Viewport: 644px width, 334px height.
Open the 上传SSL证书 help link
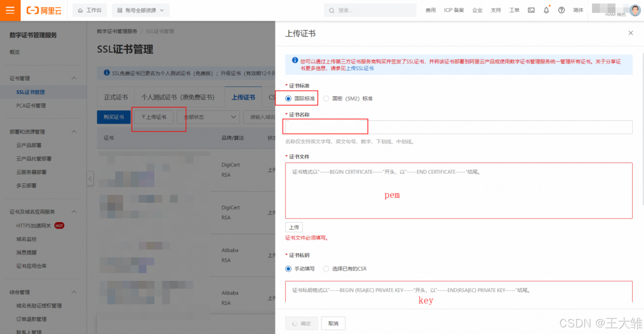pos(360,68)
